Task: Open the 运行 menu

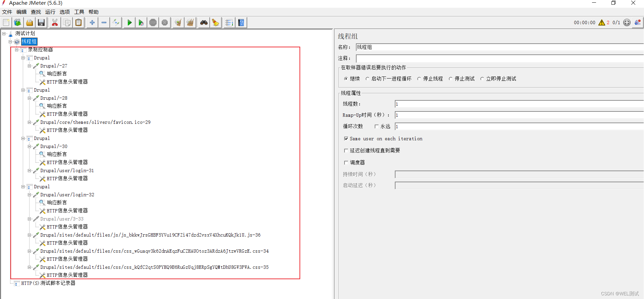Action: (50, 12)
